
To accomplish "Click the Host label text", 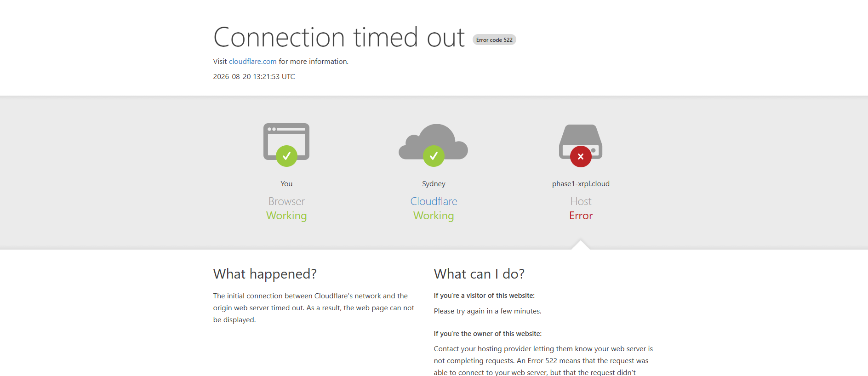I will pyautogui.click(x=581, y=201).
